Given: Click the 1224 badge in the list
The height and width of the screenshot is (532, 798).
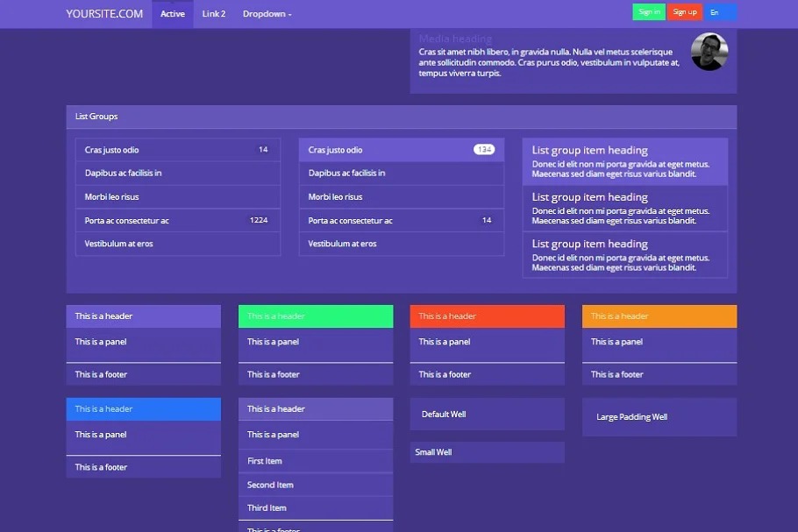Looking at the screenshot, I should pos(259,220).
